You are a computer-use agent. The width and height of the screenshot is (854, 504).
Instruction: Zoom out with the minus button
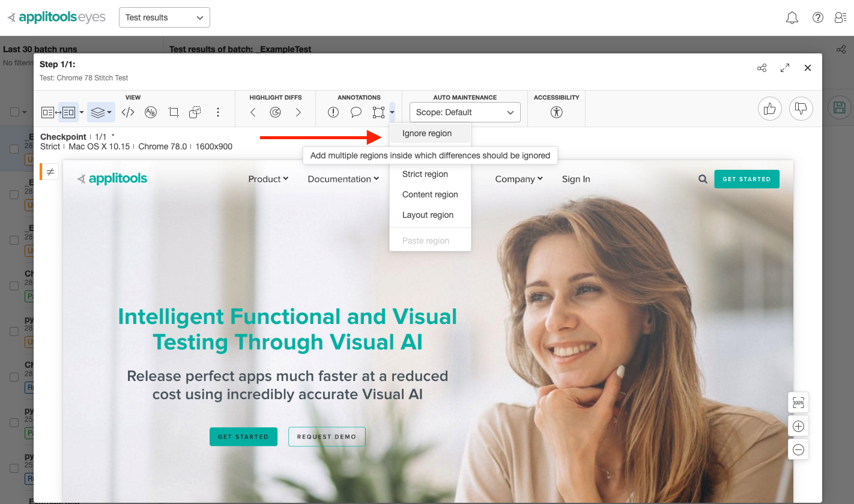798,449
